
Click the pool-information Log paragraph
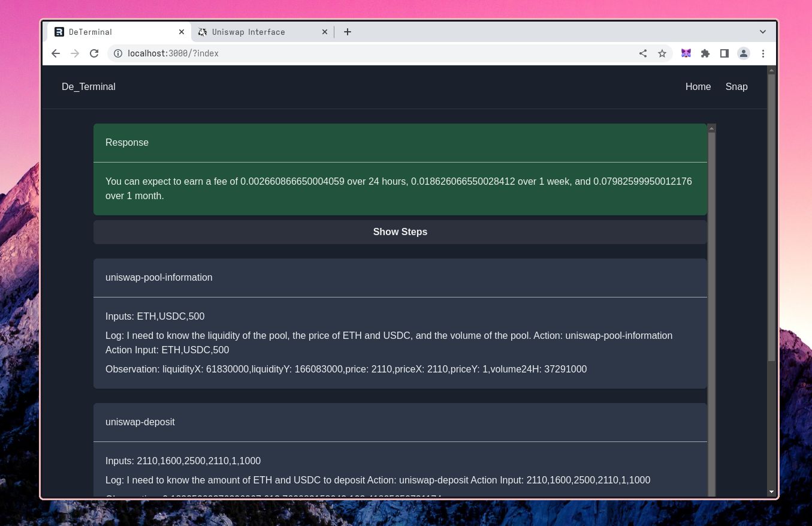[x=389, y=342]
